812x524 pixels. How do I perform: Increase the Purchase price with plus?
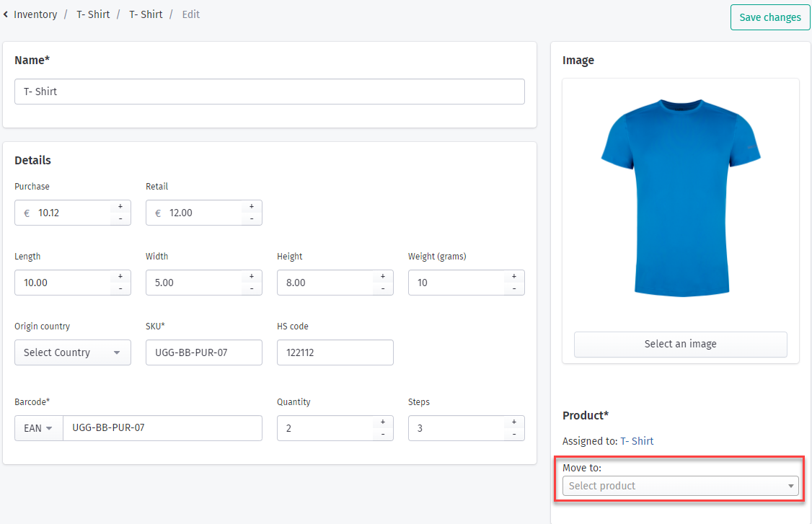[x=120, y=207]
